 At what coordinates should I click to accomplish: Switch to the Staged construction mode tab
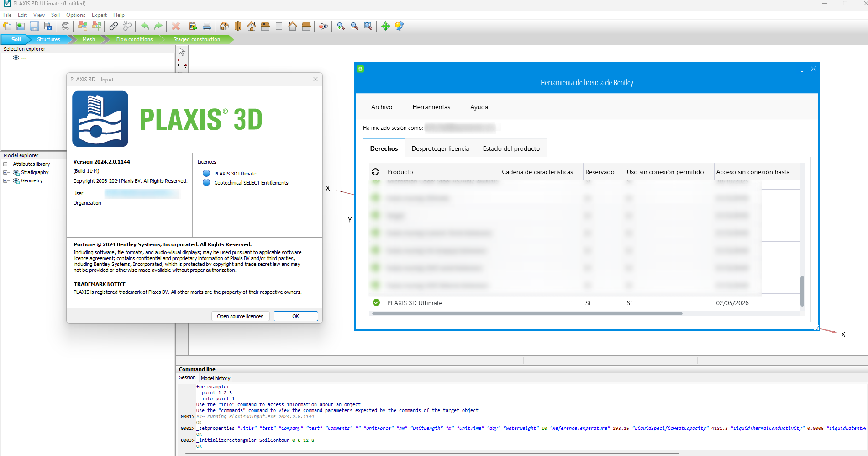197,39
